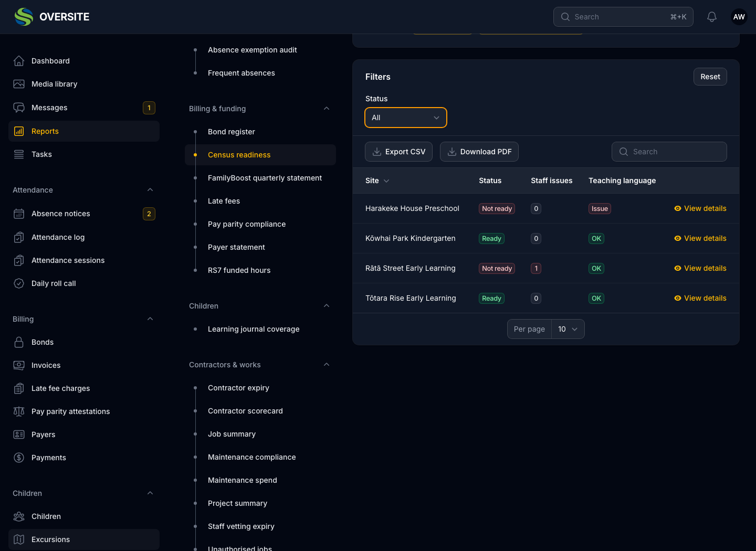Click the Messages chat icon

[19, 108]
